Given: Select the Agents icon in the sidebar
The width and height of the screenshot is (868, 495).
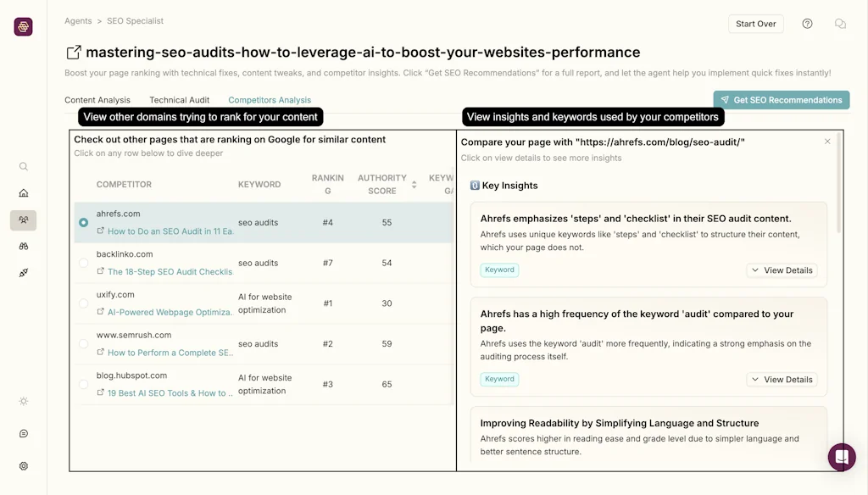Looking at the screenshot, I should (24, 220).
